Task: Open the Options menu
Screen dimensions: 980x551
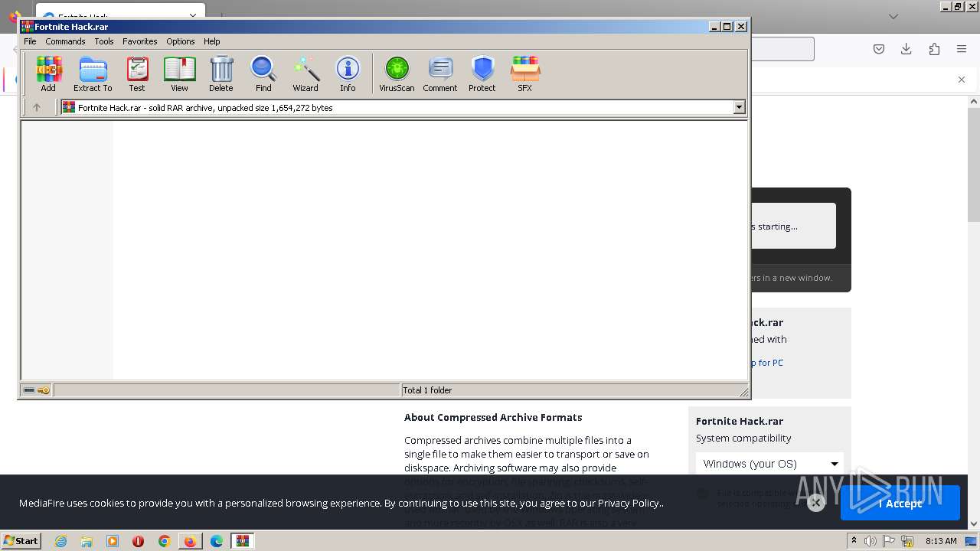Action: click(x=181, y=41)
